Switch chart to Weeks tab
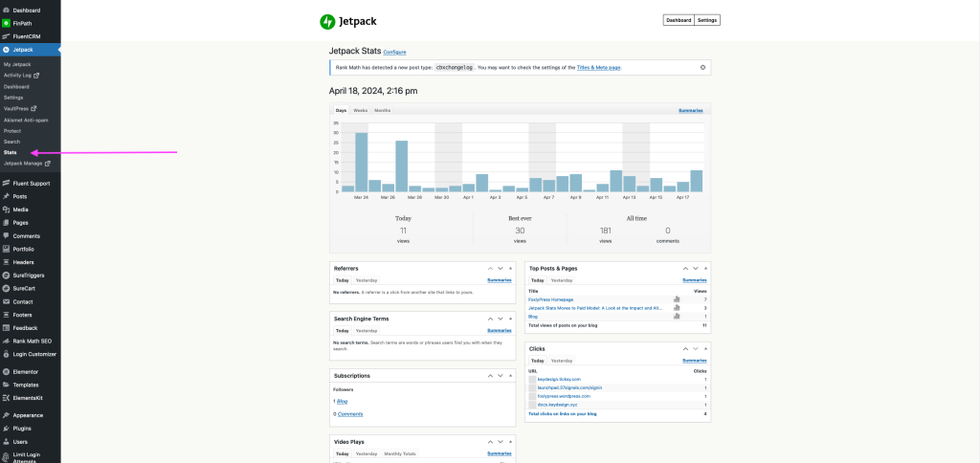980x463 pixels. pyautogui.click(x=361, y=111)
